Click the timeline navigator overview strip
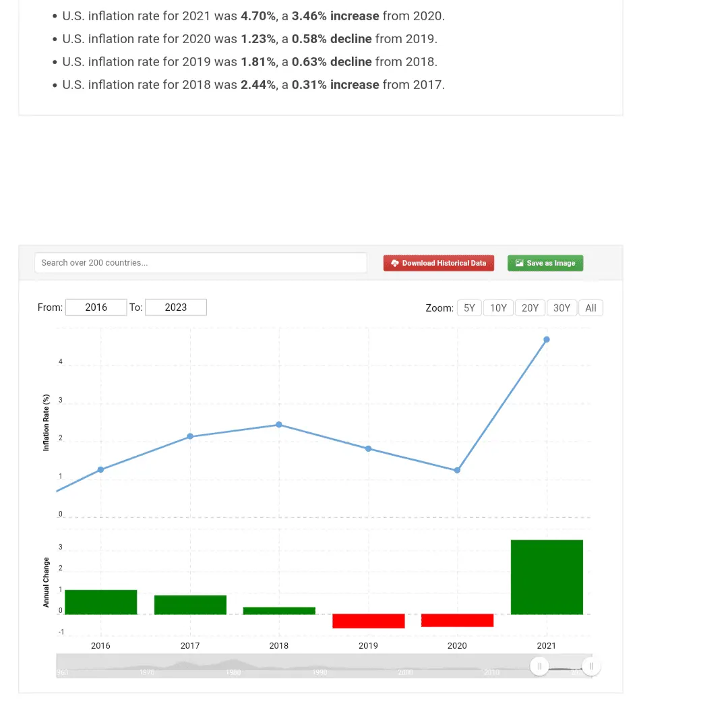This screenshot has height=706, width=728. tap(324, 666)
